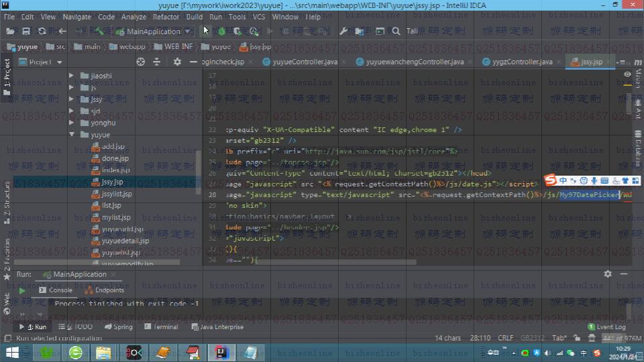Image resolution: width=644 pixels, height=362 pixels.
Task: Switch to the Console tab
Action: pyautogui.click(x=56, y=290)
